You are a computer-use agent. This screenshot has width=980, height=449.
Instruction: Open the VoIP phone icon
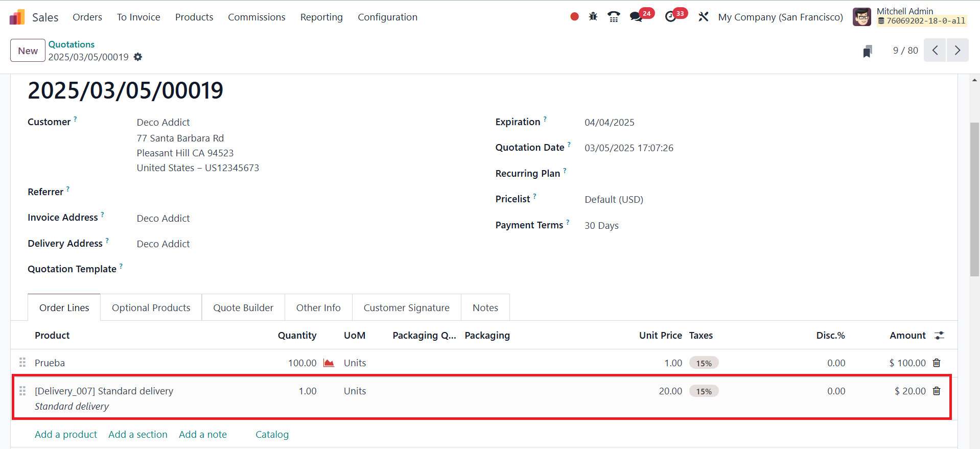click(614, 17)
